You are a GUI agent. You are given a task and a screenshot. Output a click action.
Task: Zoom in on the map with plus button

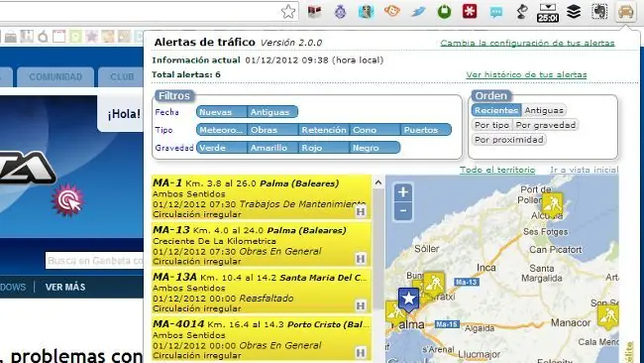403,192
